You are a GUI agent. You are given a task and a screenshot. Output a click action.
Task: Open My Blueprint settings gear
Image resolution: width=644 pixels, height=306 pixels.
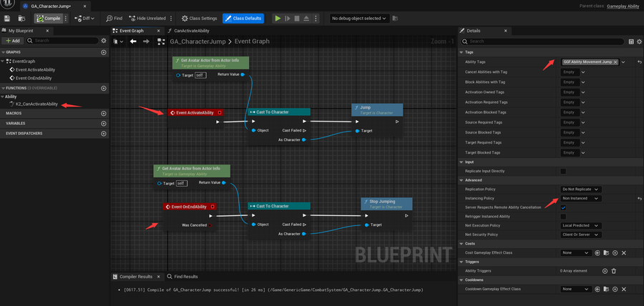[x=104, y=41]
